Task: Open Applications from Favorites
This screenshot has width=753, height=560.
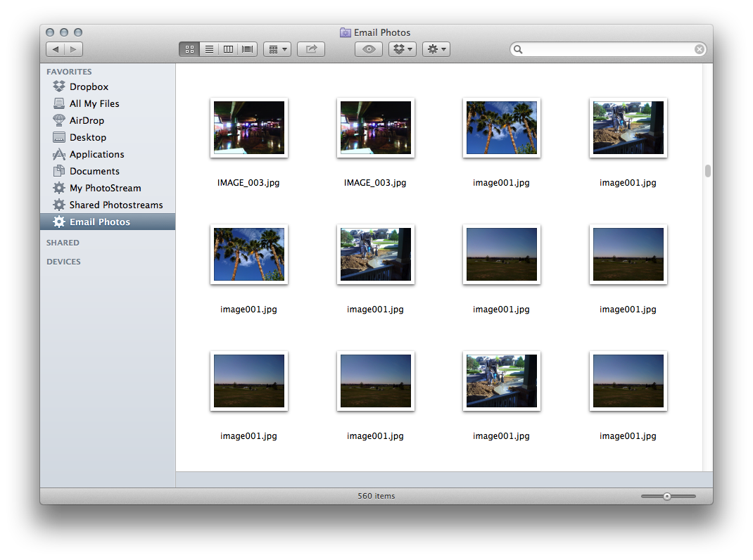Action: (x=108, y=154)
